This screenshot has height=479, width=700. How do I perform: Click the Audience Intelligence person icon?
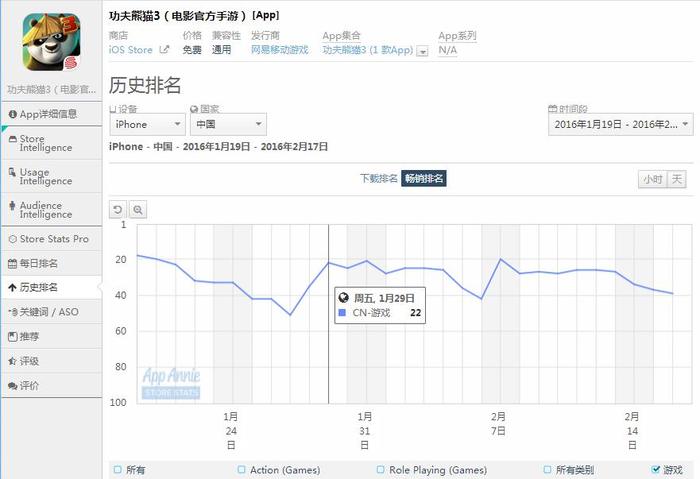tap(12, 205)
